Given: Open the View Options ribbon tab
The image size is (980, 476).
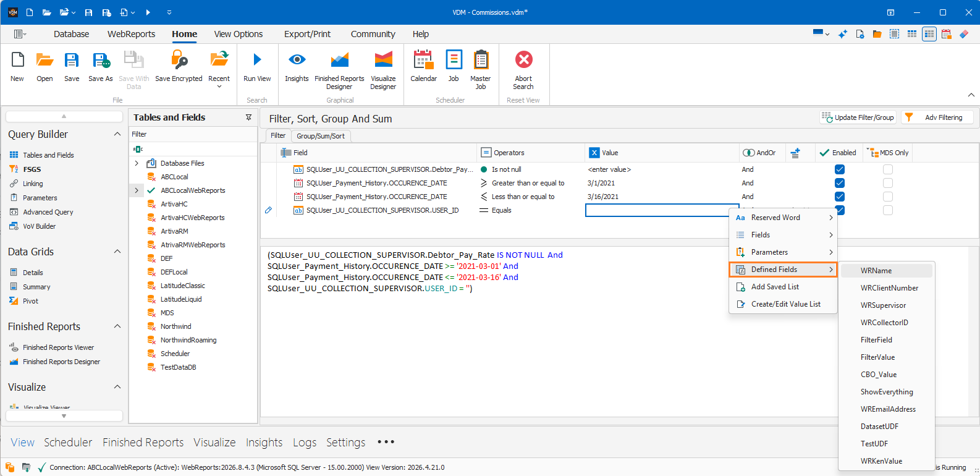Looking at the screenshot, I should point(239,34).
